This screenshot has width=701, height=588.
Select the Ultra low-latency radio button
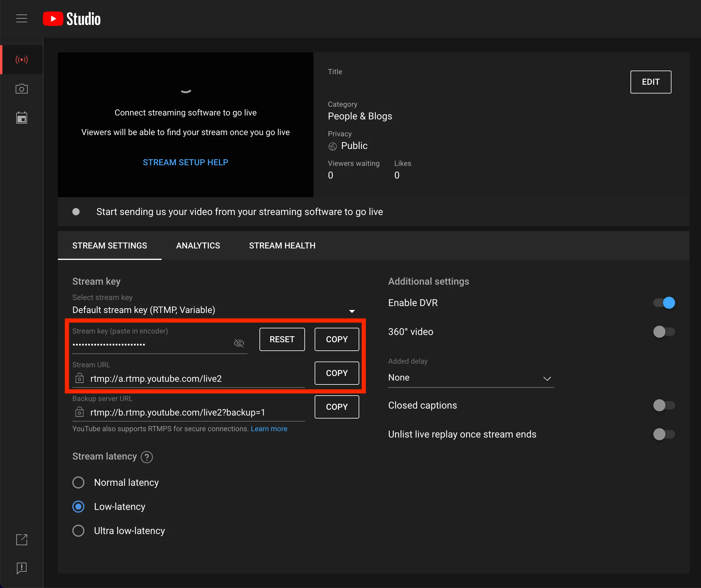pyautogui.click(x=78, y=531)
